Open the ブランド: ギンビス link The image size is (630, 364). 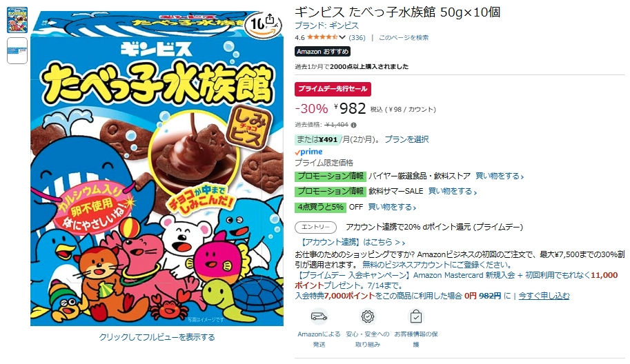coord(326,26)
